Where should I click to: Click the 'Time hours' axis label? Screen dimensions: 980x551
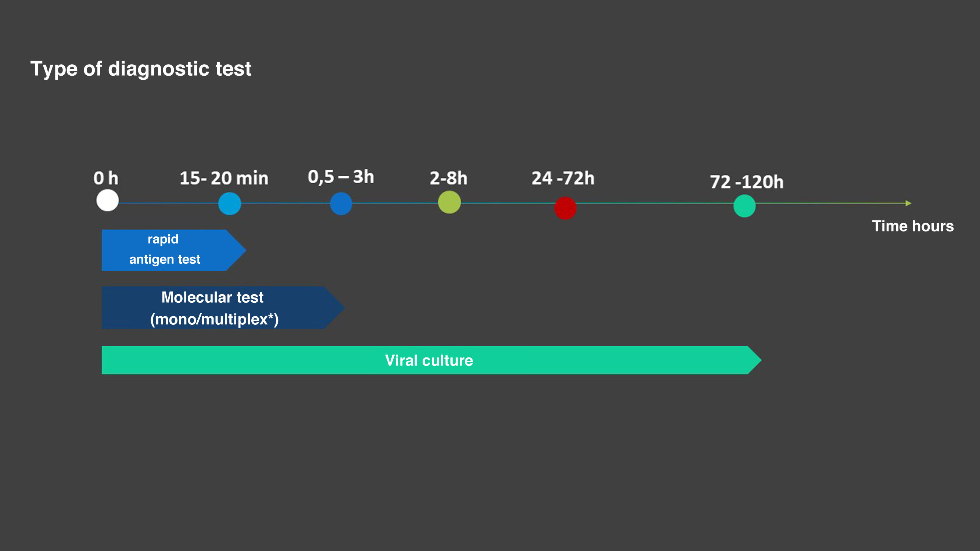(913, 226)
